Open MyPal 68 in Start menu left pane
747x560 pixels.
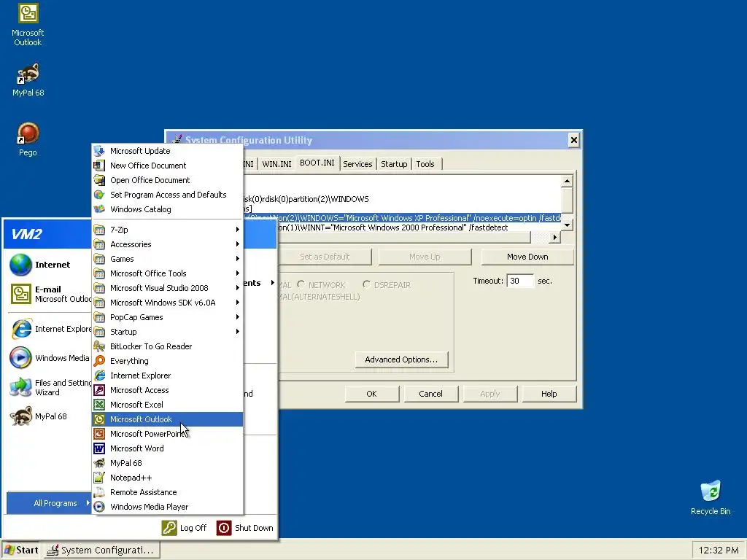[x=50, y=416]
